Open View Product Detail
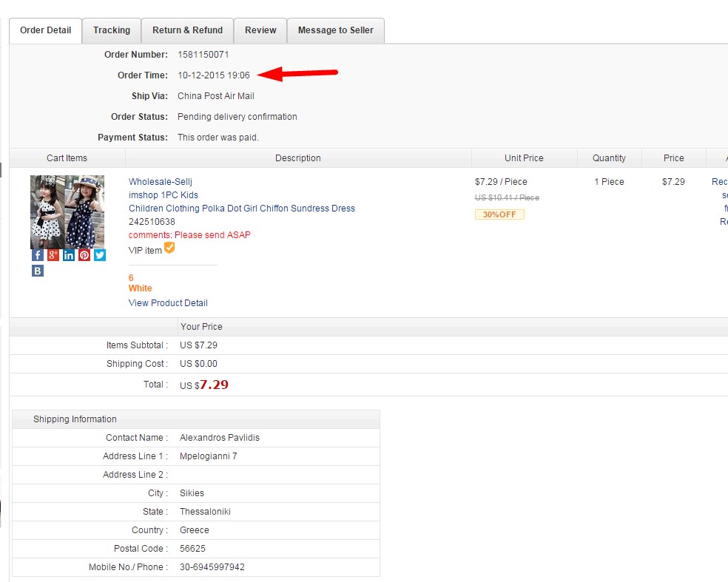728x582 pixels. (x=168, y=303)
